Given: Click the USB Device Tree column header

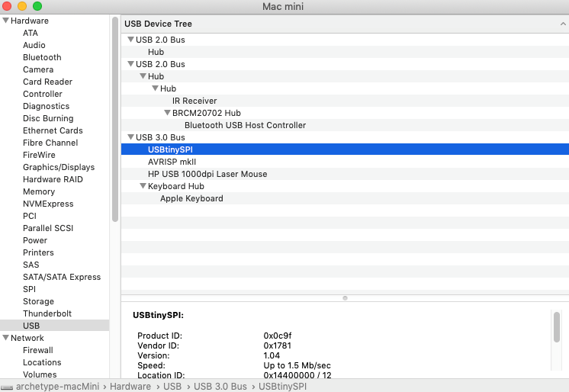Looking at the screenshot, I should point(345,24).
